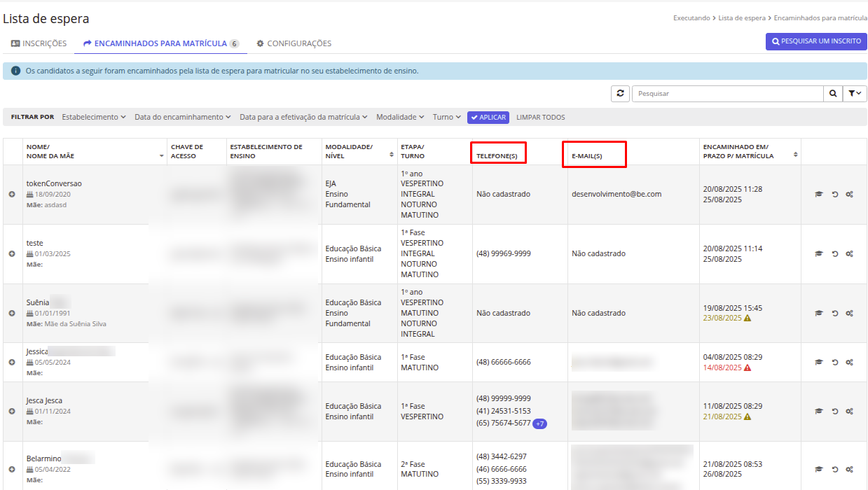Open the Estabelecimento filter dropdown
The image size is (868, 490).
(94, 118)
